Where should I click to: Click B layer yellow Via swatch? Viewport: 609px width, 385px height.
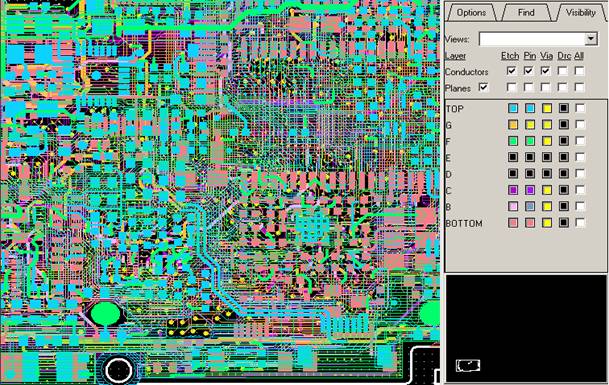(547, 206)
